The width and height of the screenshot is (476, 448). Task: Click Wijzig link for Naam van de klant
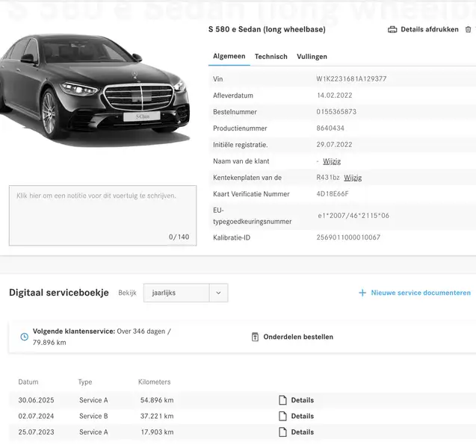point(332,161)
